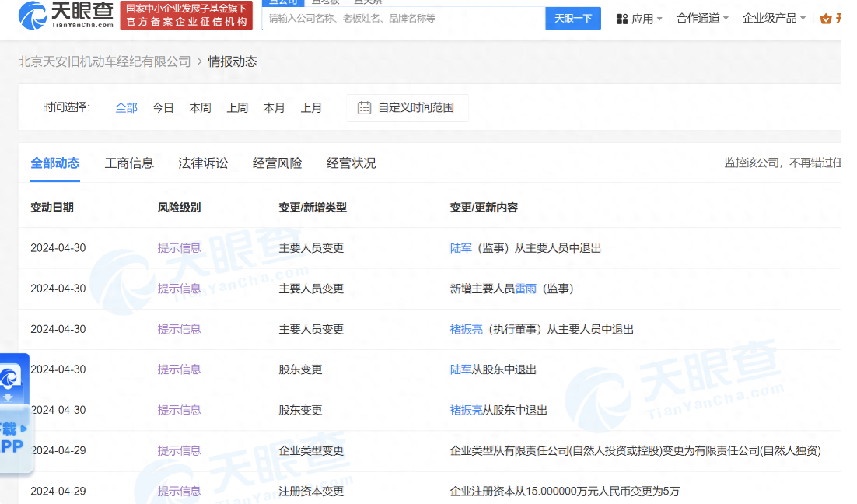The image size is (857, 504).
Task: Click the company name search input field
Action: point(403,19)
